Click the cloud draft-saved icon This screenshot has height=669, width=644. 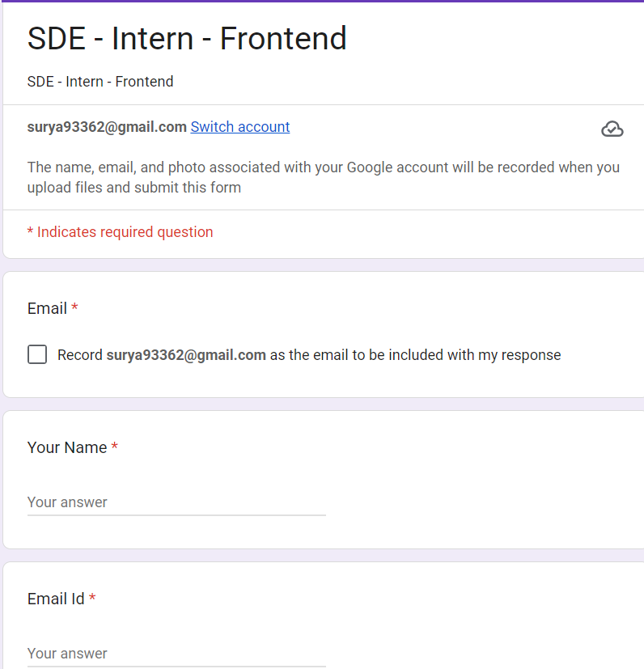[612, 129]
